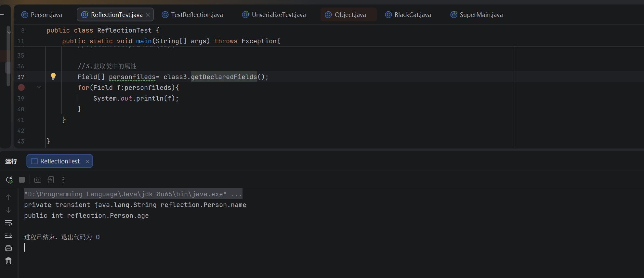Select the ReflectionTest.java editor tab
This screenshot has height=278, width=644.
pyautogui.click(x=115, y=15)
